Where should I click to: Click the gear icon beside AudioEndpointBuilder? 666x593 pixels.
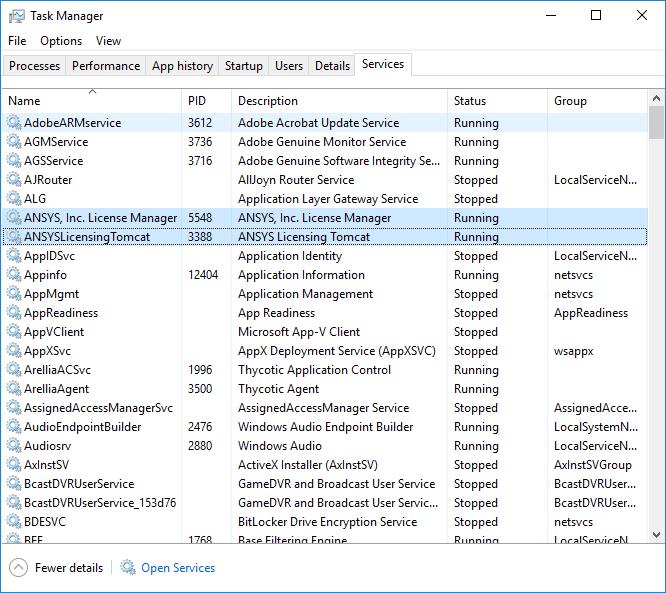14,426
